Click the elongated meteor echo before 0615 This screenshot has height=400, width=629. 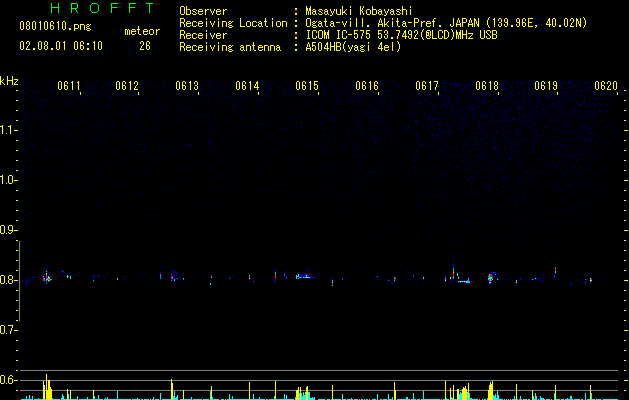click(305, 276)
